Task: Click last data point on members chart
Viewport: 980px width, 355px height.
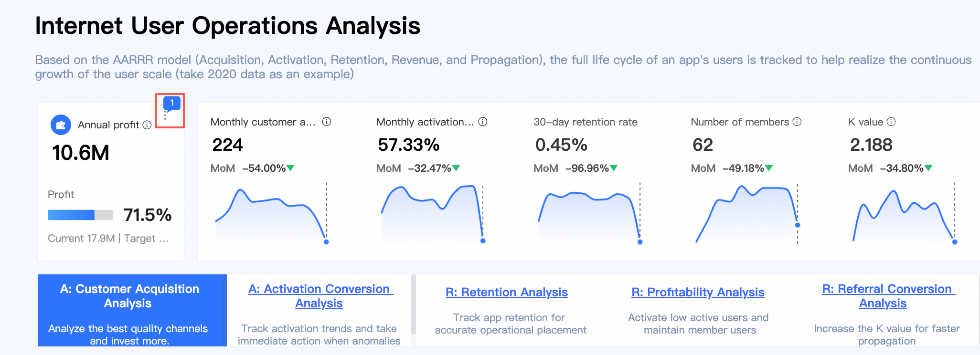Action: point(798,225)
